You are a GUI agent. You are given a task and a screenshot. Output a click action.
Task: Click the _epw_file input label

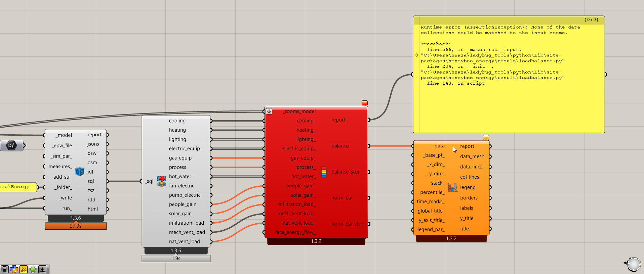(x=62, y=145)
